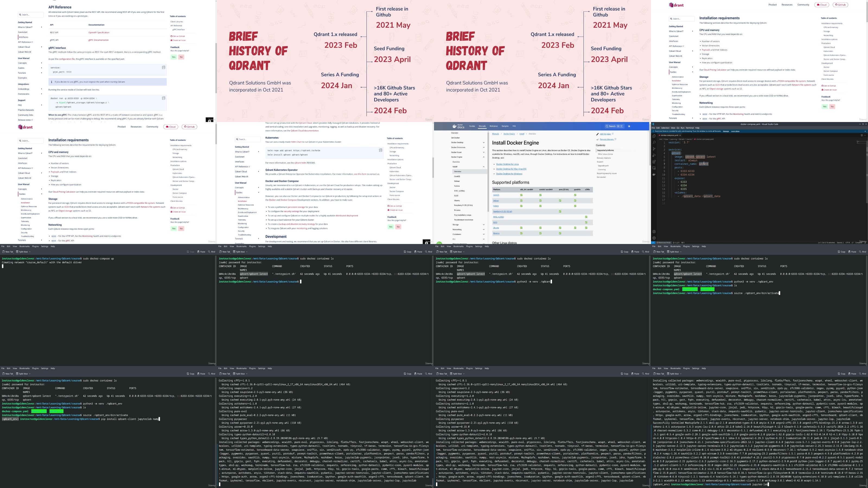The height and width of the screenshot is (488, 868).
Task: Click No feedback on the Kubernetes page
Action: pyautogui.click(x=398, y=227)
